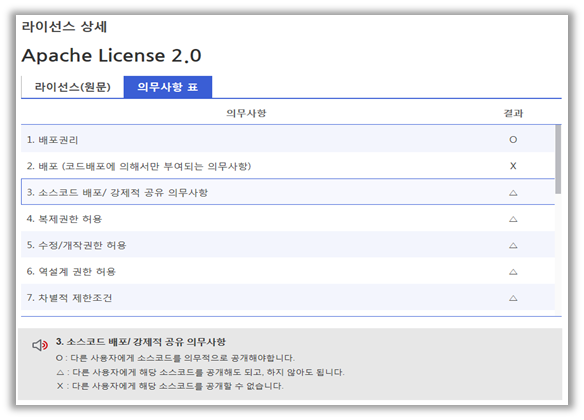The width and height of the screenshot is (584, 420).
Task: Select row 4. 복제권한 허용
Action: [288, 218]
